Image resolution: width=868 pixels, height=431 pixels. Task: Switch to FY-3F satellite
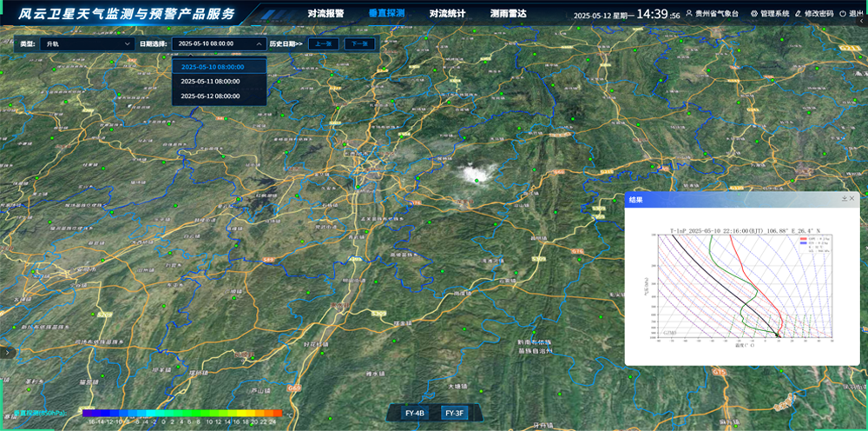click(455, 414)
